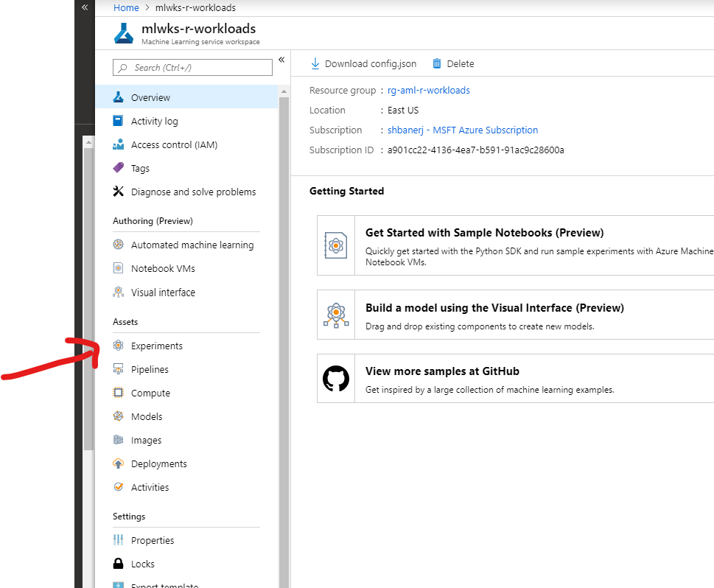The width and height of the screenshot is (714, 588).
Task: Click the Search (Ctrl+/) input field
Action: (x=192, y=67)
